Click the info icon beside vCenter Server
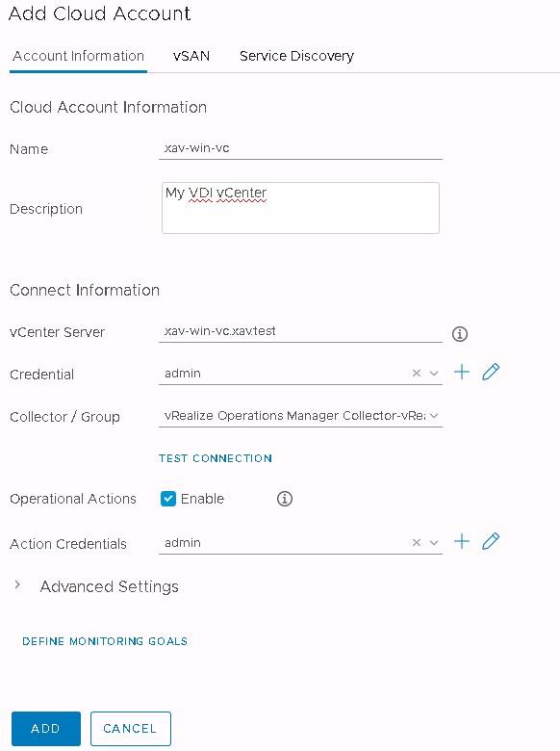The height and width of the screenshot is (751, 560). pyautogui.click(x=460, y=334)
